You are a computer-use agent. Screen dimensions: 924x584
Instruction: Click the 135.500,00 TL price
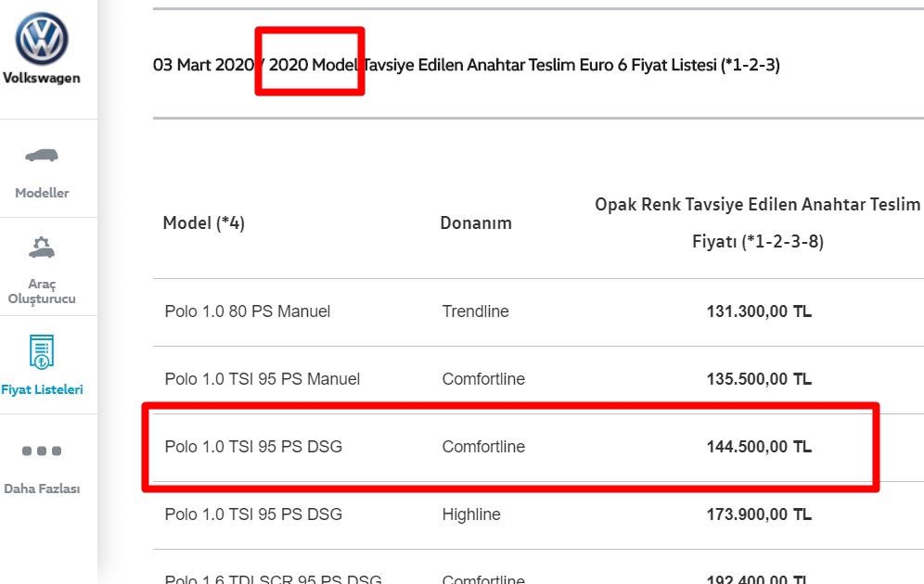[x=759, y=379]
